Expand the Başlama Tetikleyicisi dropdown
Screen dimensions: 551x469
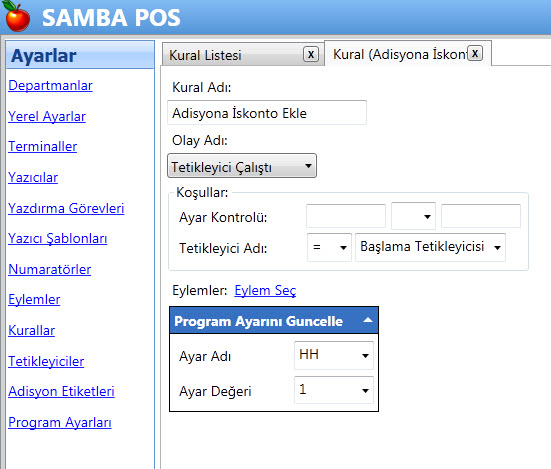[430, 247]
